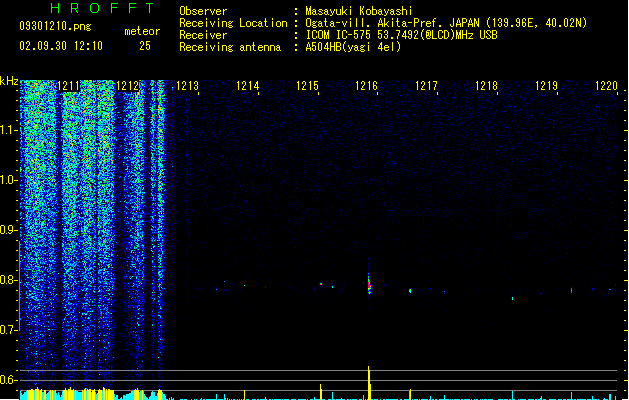Click the bright red meteor echo at 1216

pyautogui.click(x=369, y=285)
